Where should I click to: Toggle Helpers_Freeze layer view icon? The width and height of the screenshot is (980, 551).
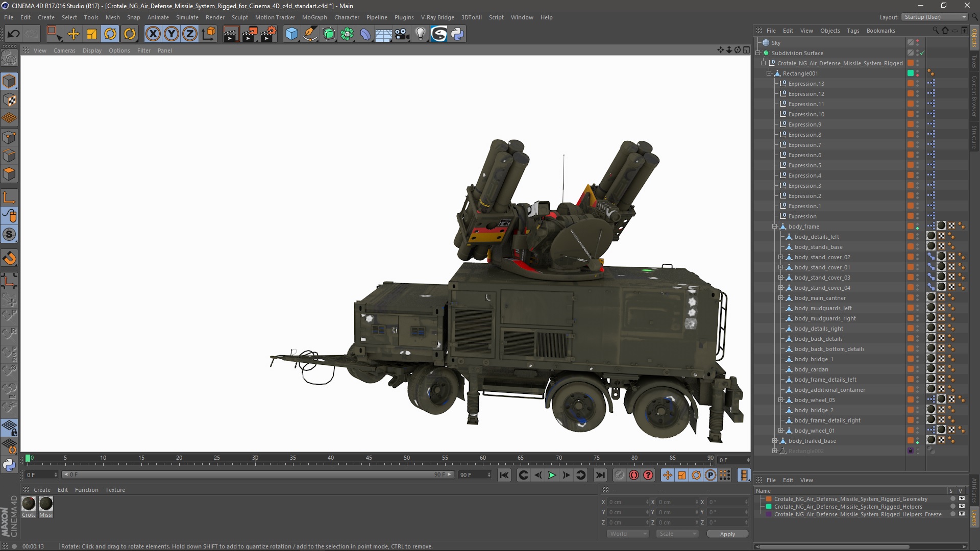click(962, 514)
